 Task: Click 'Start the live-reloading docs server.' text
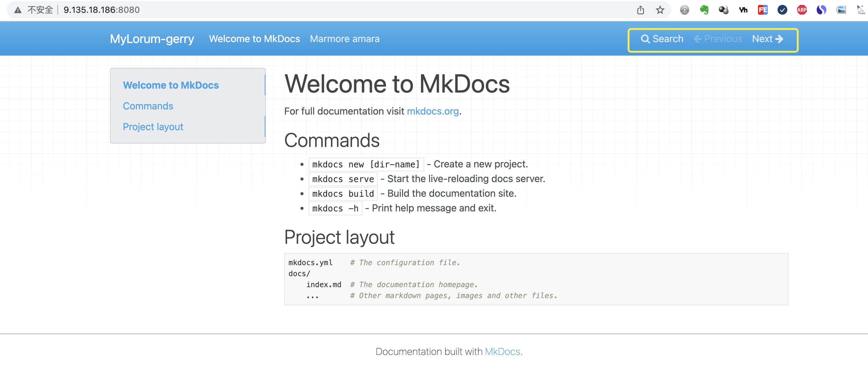pos(466,179)
